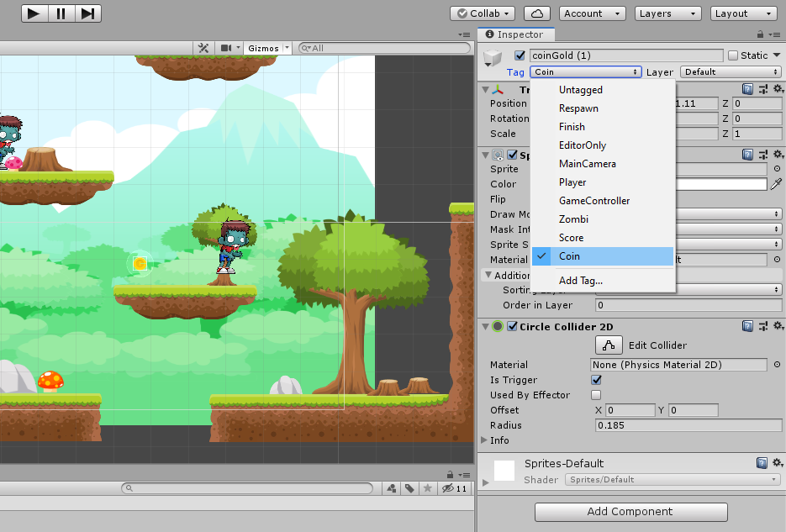Open Sprite Renderer help icon
The width and height of the screenshot is (786, 532).
point(747,155)
